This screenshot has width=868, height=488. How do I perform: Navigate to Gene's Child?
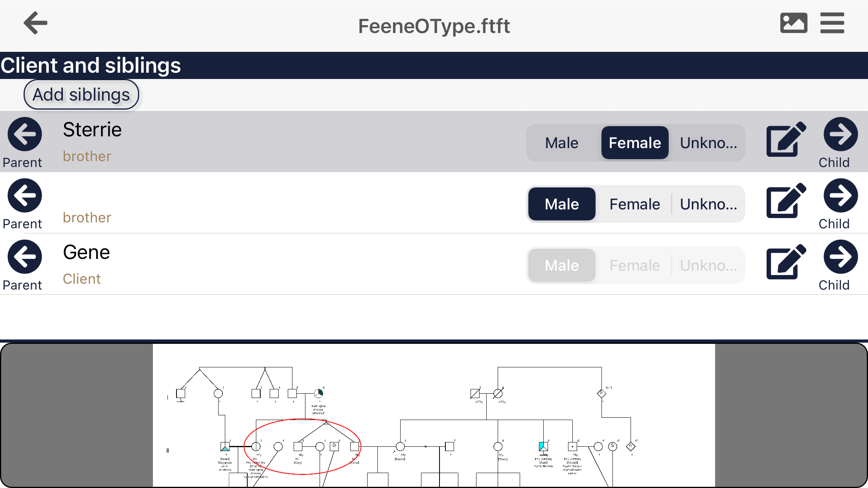(x=840, y=257)
